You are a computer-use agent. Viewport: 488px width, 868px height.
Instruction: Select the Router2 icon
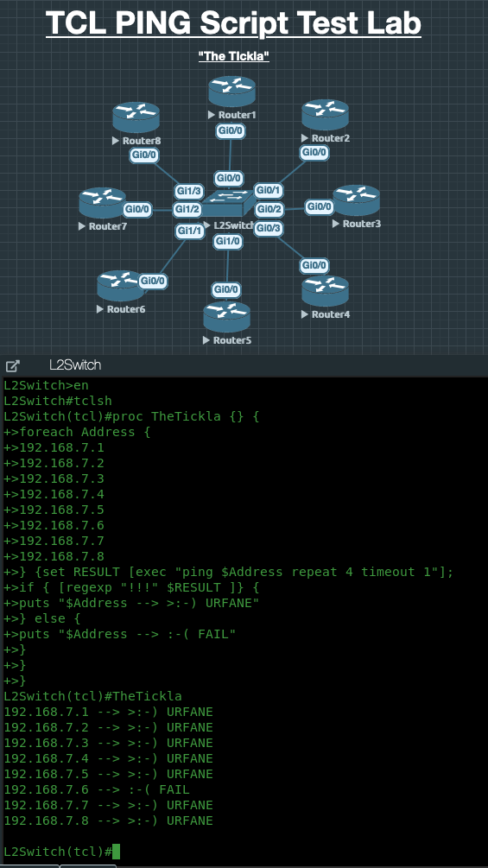[326, 115]
